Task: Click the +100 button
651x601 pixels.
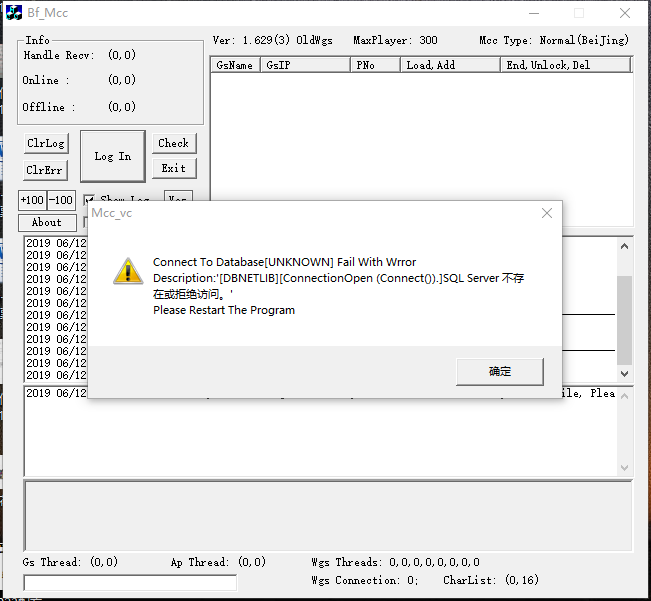Action: point(32,200)
